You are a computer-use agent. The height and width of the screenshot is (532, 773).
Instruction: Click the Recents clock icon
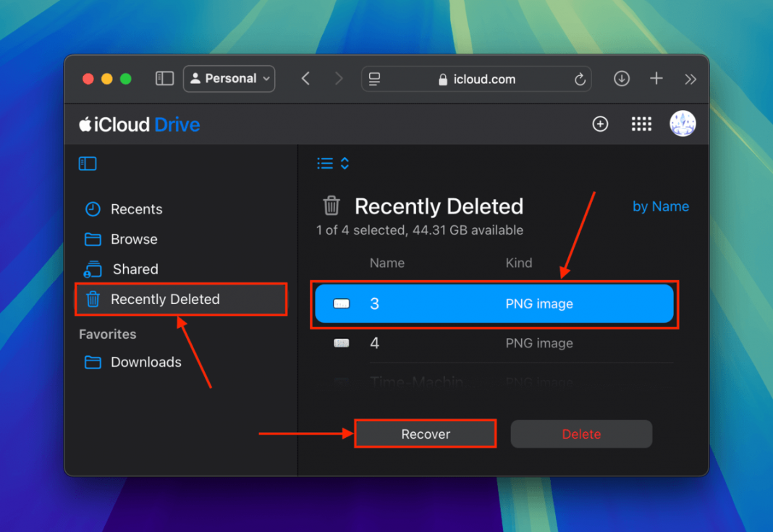pos(93,209)
